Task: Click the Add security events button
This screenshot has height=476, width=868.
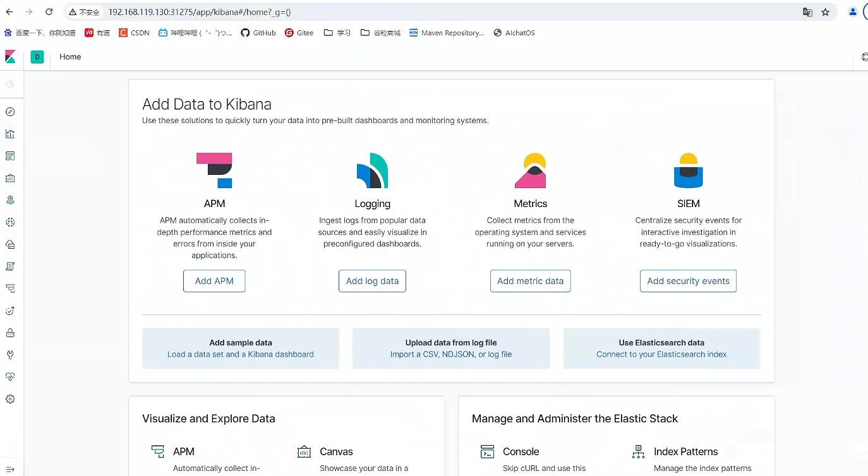Action: pyautogui.click(x=688, y=281)
